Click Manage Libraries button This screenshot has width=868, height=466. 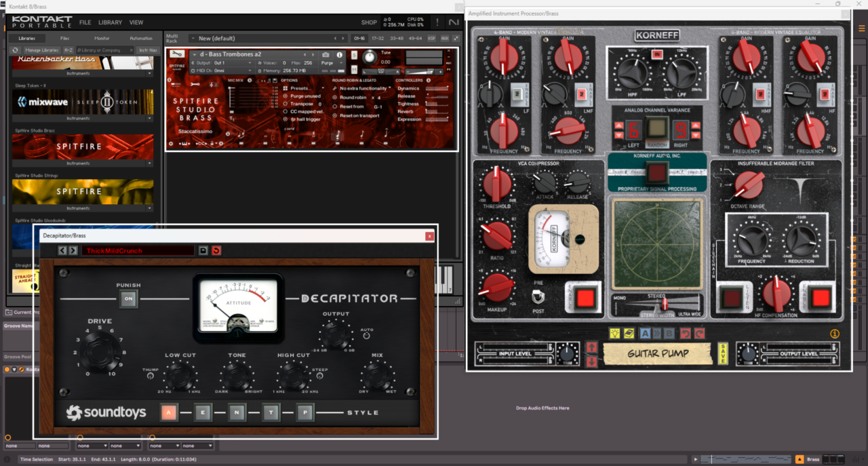[x=41, y=50]
